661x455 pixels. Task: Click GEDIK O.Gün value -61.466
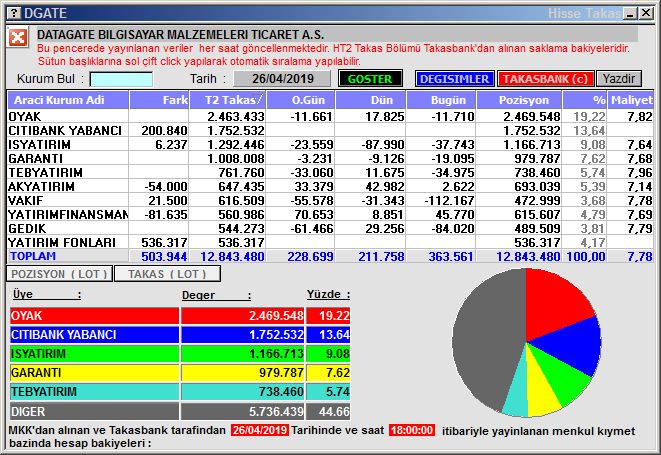[x=312, y=228]
